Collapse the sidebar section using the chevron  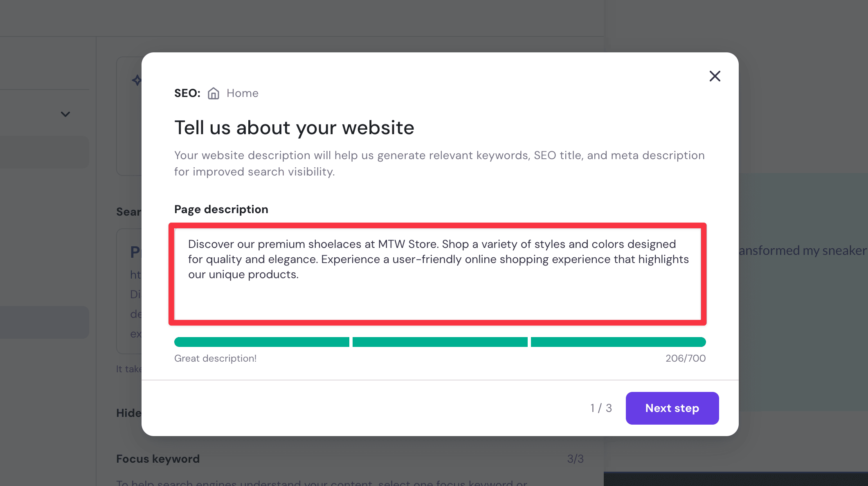[x=65, y=114]
